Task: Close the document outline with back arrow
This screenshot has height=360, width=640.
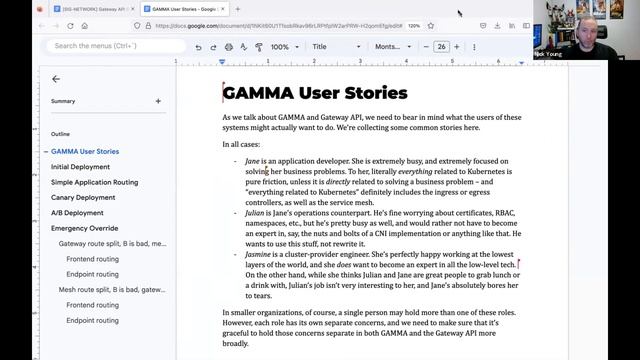Action: point(56,79)
